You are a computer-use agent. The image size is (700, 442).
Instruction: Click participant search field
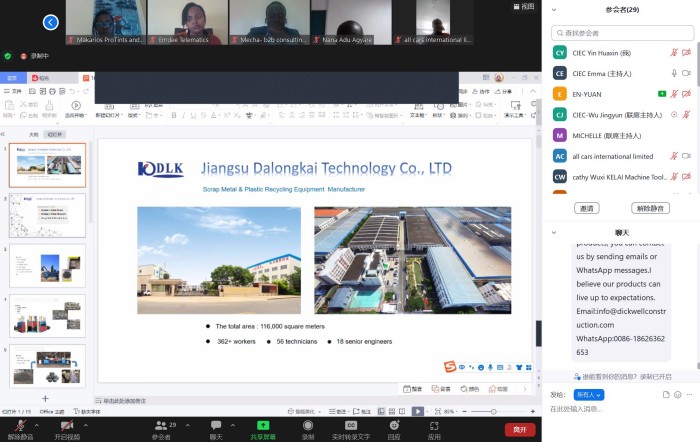[x=622, y=33]
